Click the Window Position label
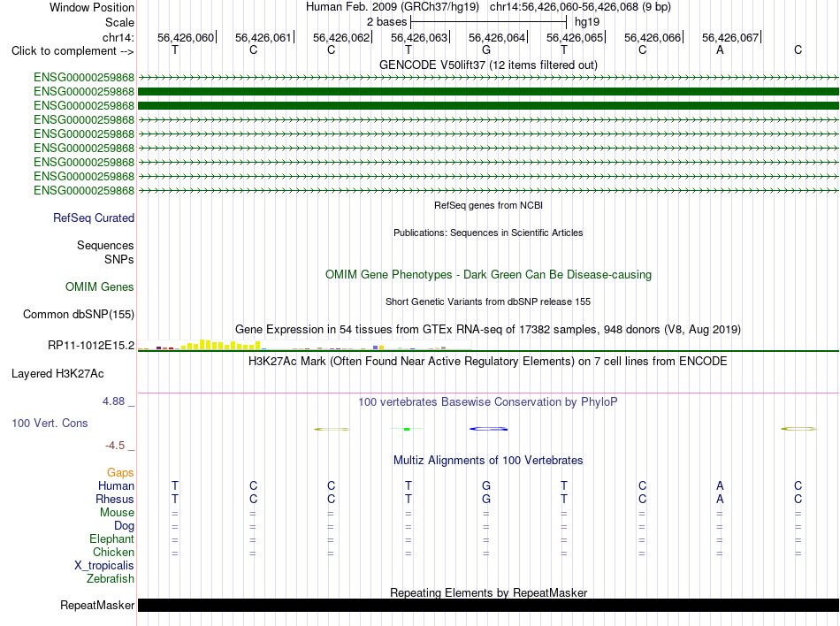840x626 pixels. [x=92, y=7]
